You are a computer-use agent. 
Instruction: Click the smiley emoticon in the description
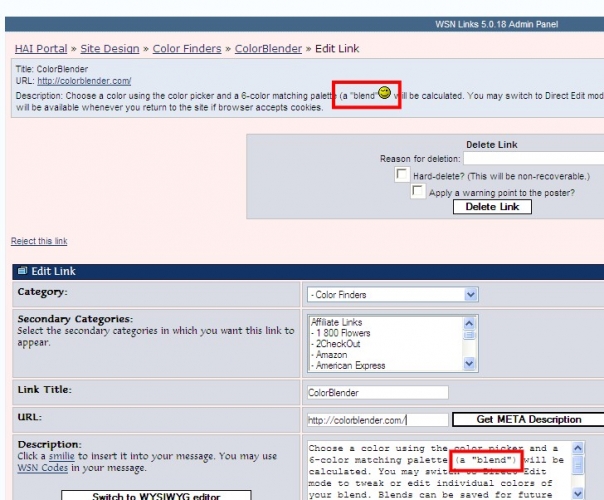(x=384, y=92)
